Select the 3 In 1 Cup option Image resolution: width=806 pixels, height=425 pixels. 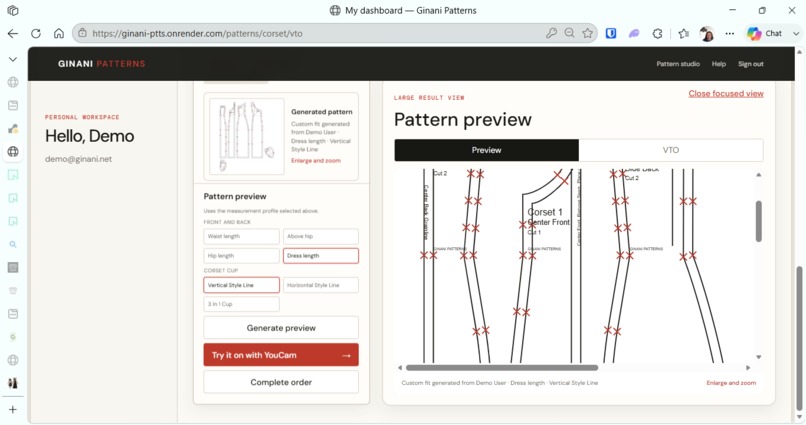[x=241, y=304]
